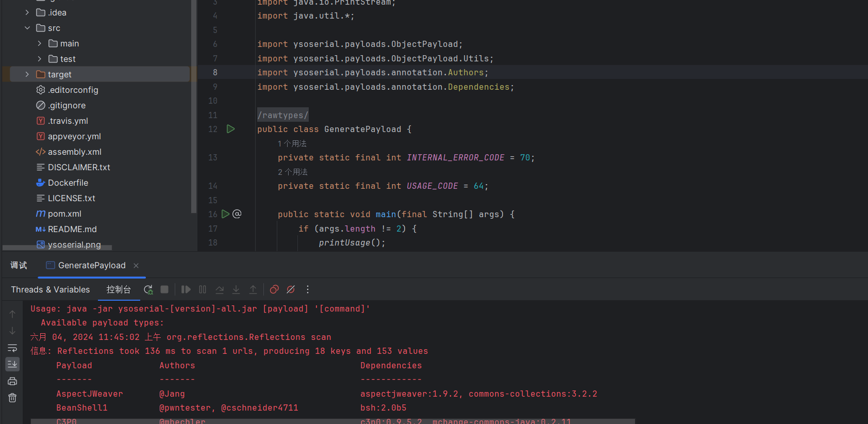
Task: Click line number 8 in gutter
Action: click(x=215, y=73)
